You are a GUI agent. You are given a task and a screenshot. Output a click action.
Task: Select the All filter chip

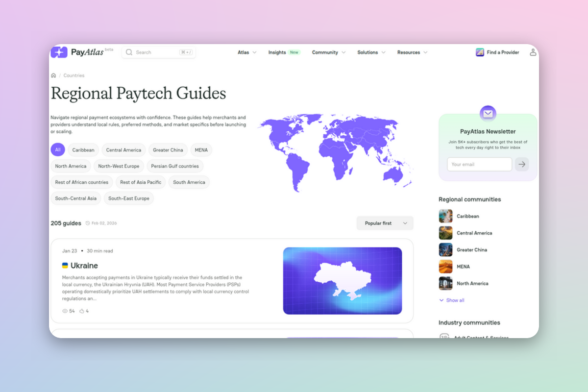click(x=58, y=150)
